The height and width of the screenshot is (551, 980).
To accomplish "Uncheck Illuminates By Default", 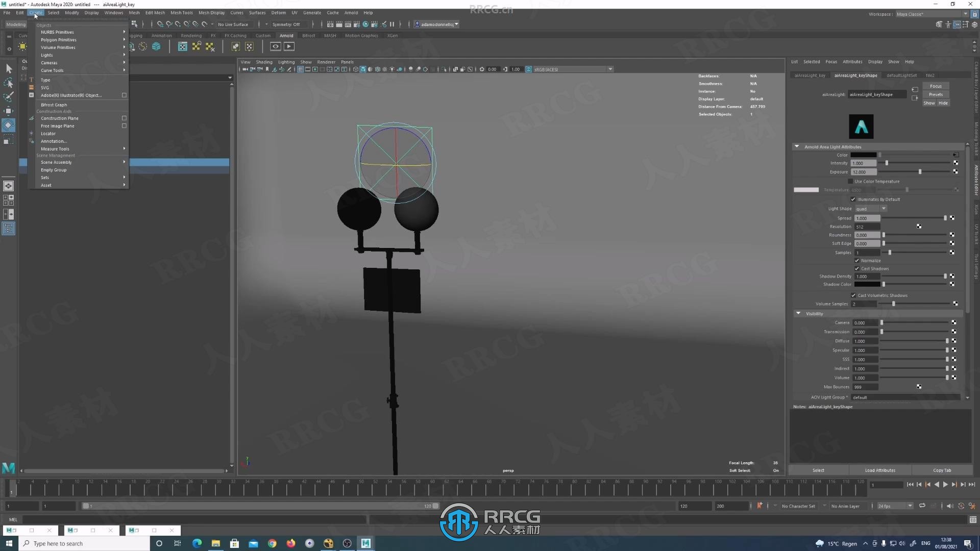I will [853, 199].
